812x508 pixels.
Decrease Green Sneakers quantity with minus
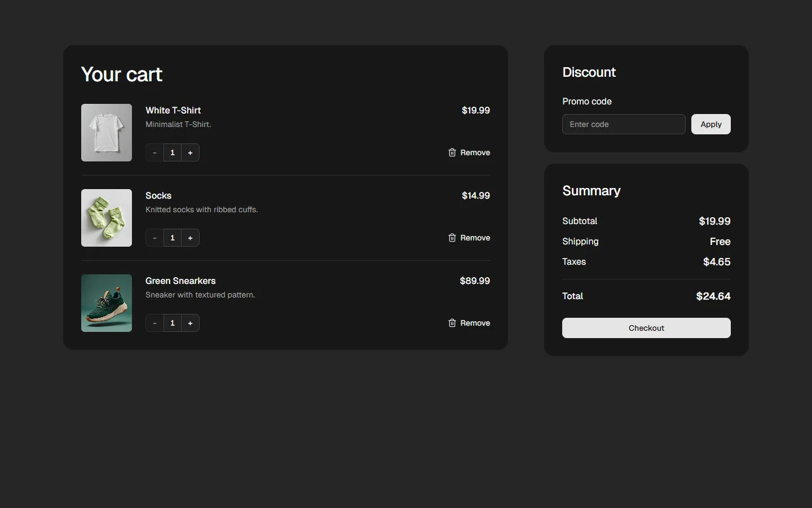pyautogui.click(x=155, y=323)
